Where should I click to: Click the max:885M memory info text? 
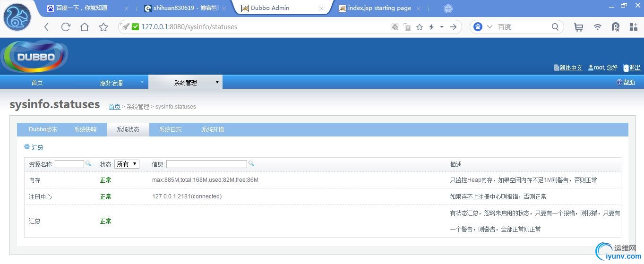coord(205,180)
